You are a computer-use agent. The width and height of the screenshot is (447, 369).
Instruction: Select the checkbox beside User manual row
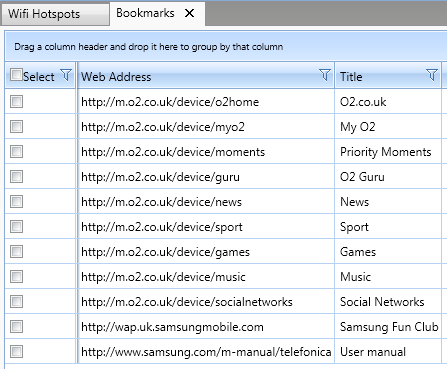click(16, 351)
